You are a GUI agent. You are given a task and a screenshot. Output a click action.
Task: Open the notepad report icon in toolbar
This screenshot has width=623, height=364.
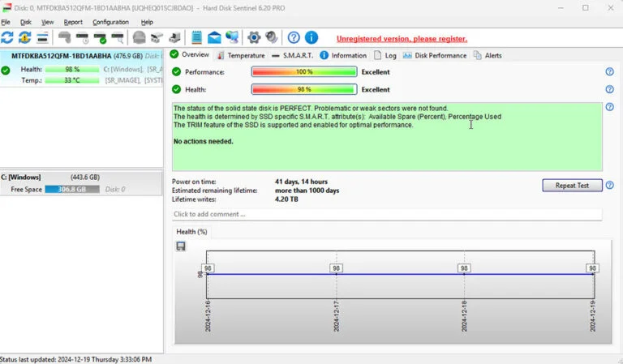tap(196, 38)
